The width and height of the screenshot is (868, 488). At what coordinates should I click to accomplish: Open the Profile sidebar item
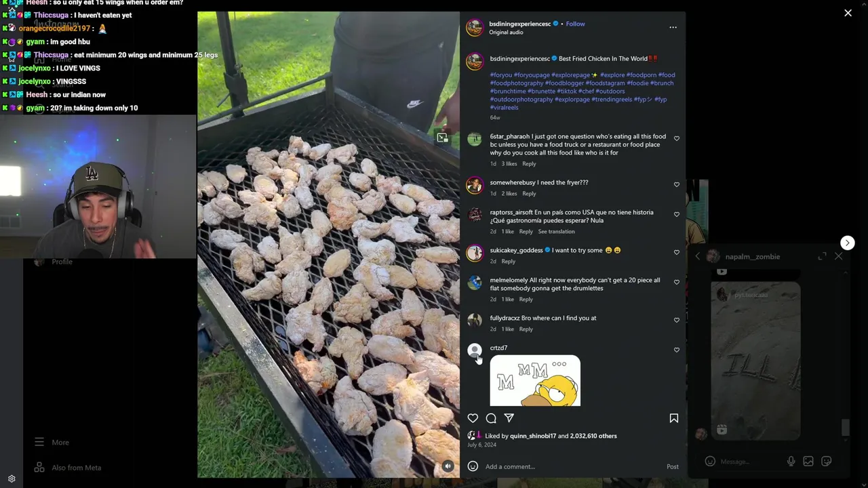[61, 262]
